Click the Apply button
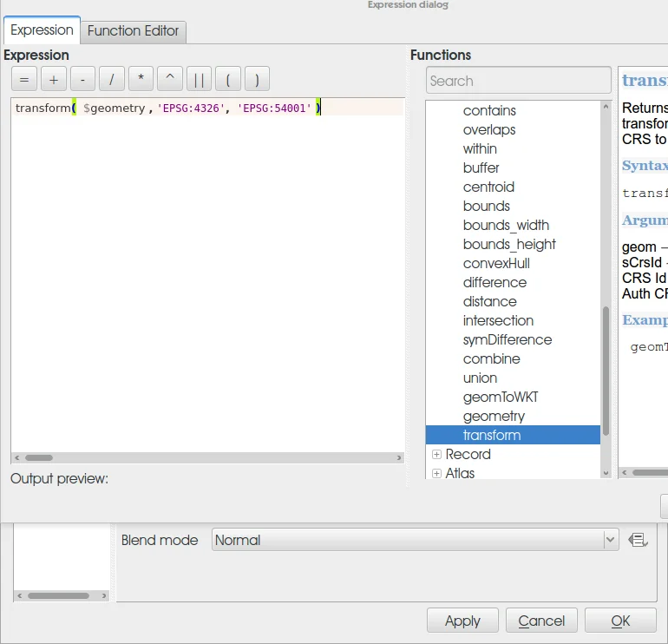Image resolution: width=668 pixels, height=644 pixels. (462, 621)
